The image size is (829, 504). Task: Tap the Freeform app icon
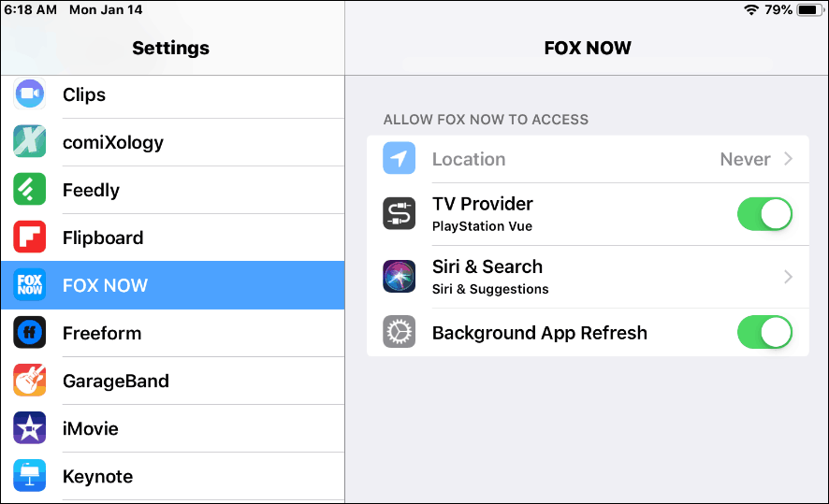tap(30, 332)
